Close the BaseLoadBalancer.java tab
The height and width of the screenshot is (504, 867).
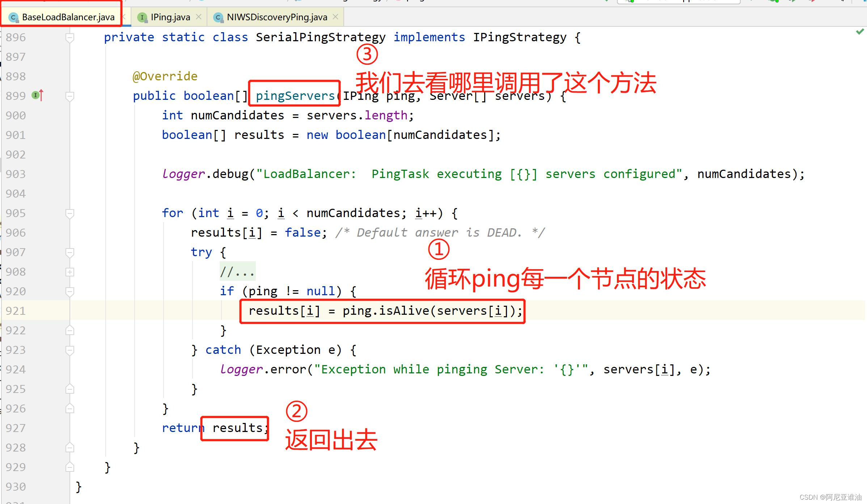[x=124, y=17]
